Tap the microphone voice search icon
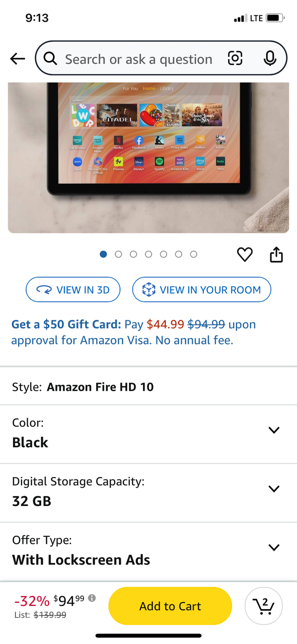 (x=270, y=58)
